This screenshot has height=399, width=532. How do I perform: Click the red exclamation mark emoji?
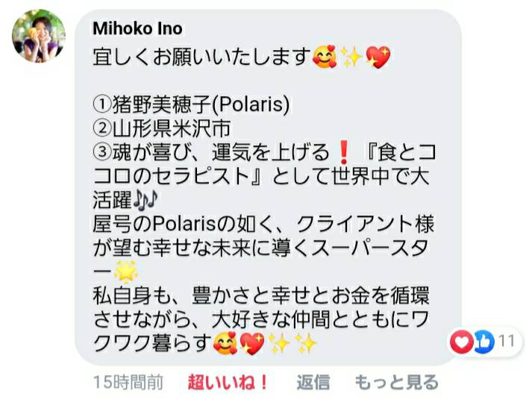click(x=344, y=153)
